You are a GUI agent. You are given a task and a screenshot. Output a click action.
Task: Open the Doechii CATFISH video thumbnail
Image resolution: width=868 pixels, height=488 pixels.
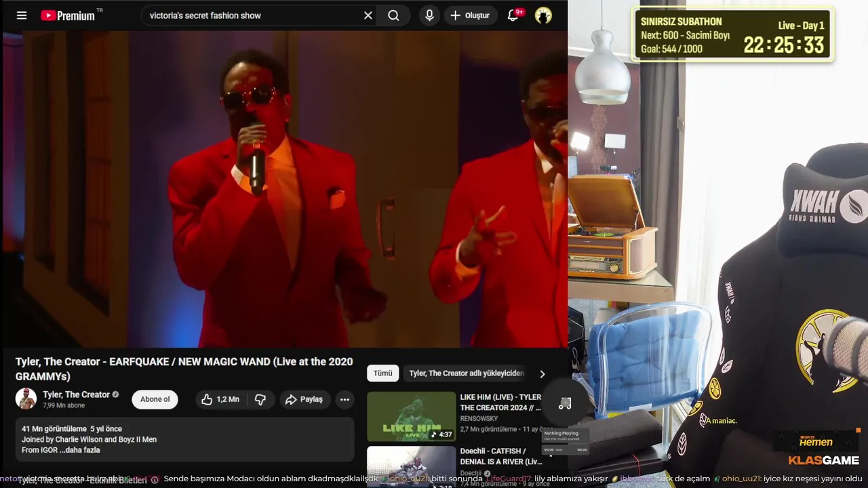pyautogui.click(x=412, y=466)
